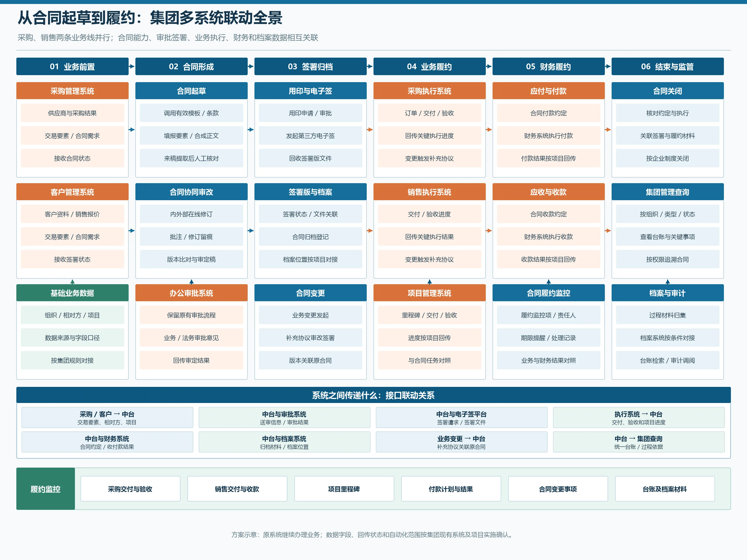Select the 06 结束与监管 stage header
The image size is (747, 560).
click(x=668, y=66)
